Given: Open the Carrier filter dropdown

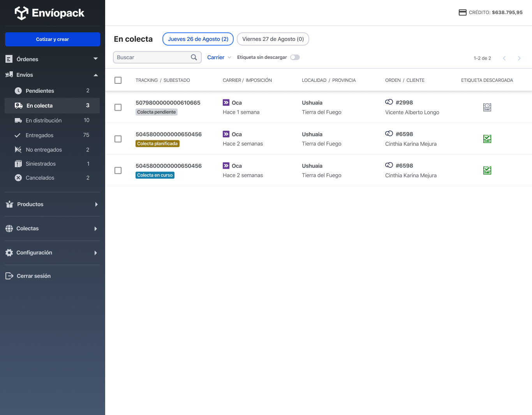Looking at the screenshot, I should [219, 57].
